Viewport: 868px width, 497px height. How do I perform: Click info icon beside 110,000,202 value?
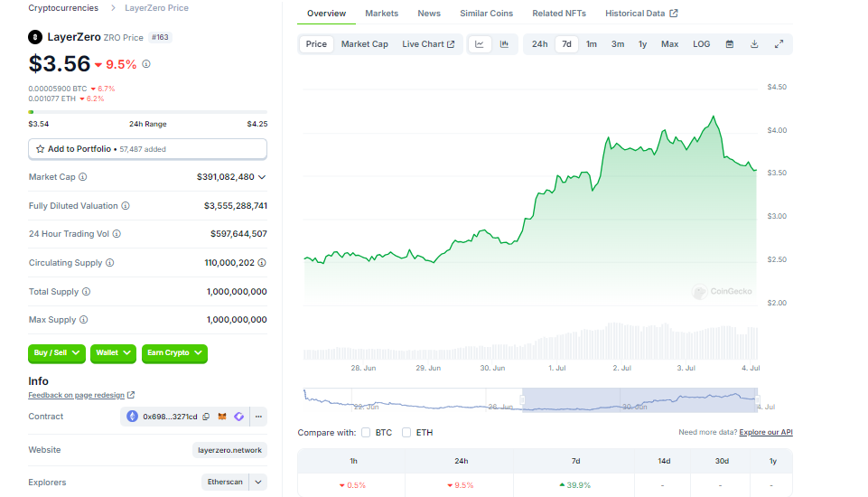[262, 263]
